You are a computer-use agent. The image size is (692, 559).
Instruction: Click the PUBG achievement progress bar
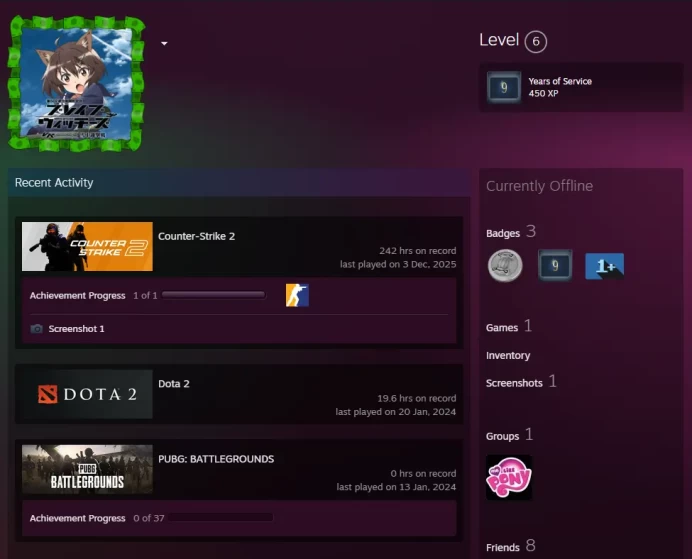[221, 518]
